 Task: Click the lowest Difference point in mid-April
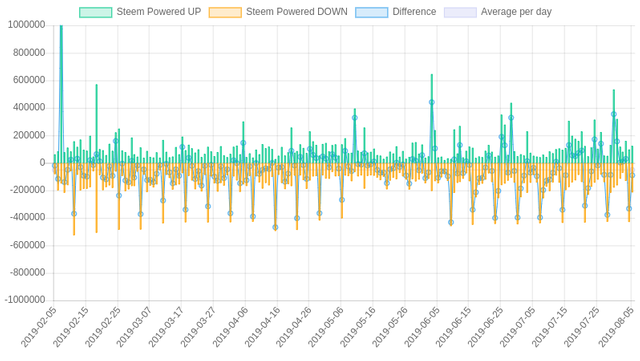(x=275, y=227)
